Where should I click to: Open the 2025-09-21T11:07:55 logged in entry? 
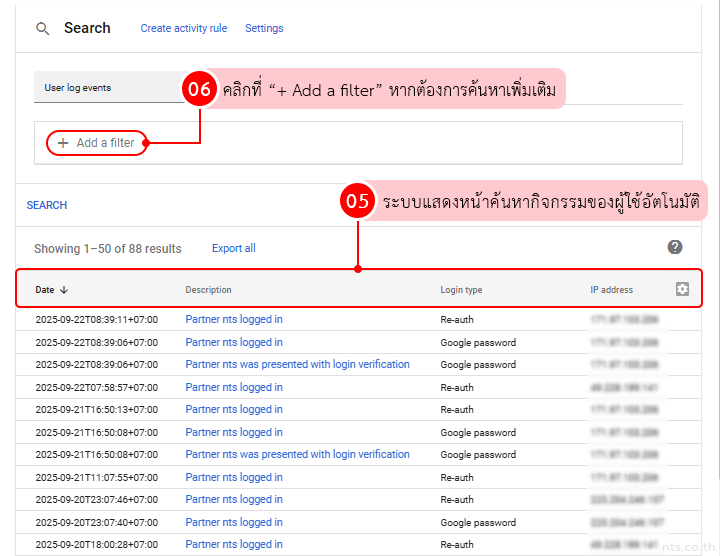[x=234, y=477]
